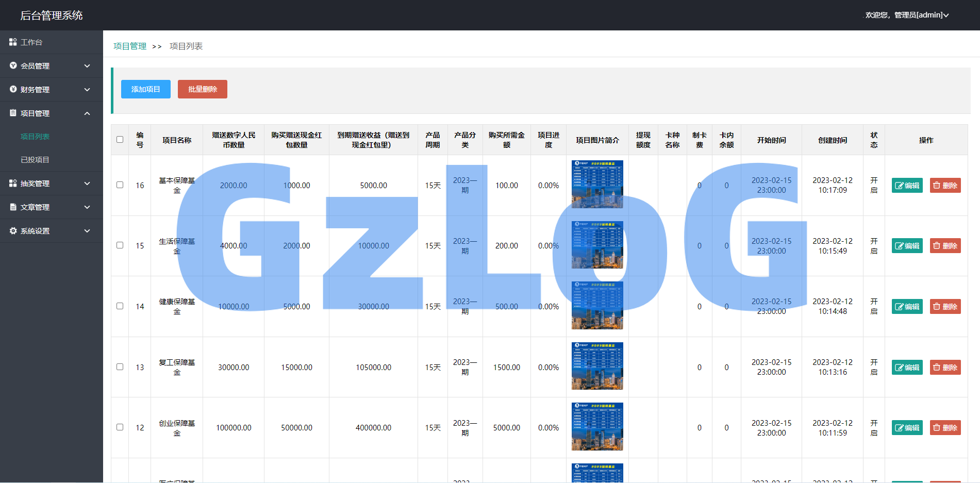Expand the 系统设置 menu chevron
The image size is (980, 483).
pyautogui.click(x=87, y=231)
